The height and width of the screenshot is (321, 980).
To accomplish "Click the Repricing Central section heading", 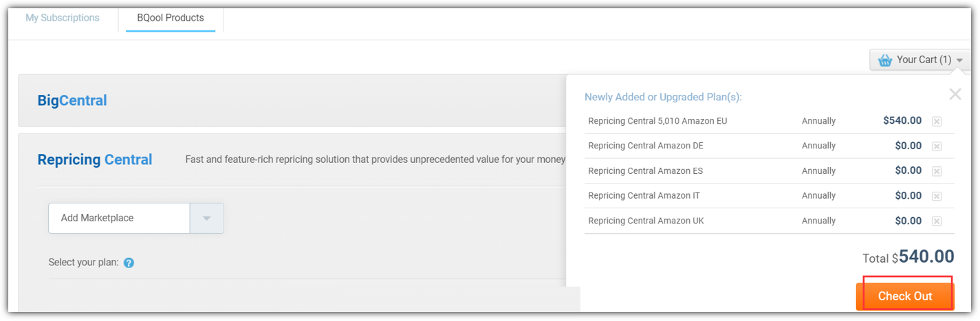I will click(x=95, y=159).
